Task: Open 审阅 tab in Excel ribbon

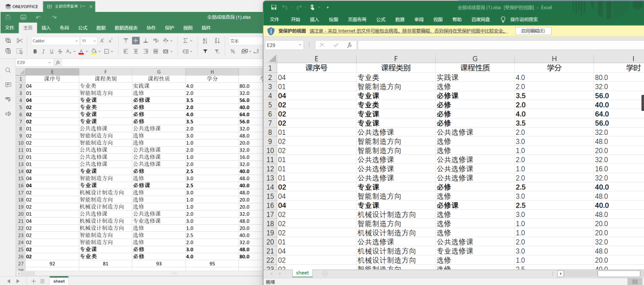Action: point(419,19)
